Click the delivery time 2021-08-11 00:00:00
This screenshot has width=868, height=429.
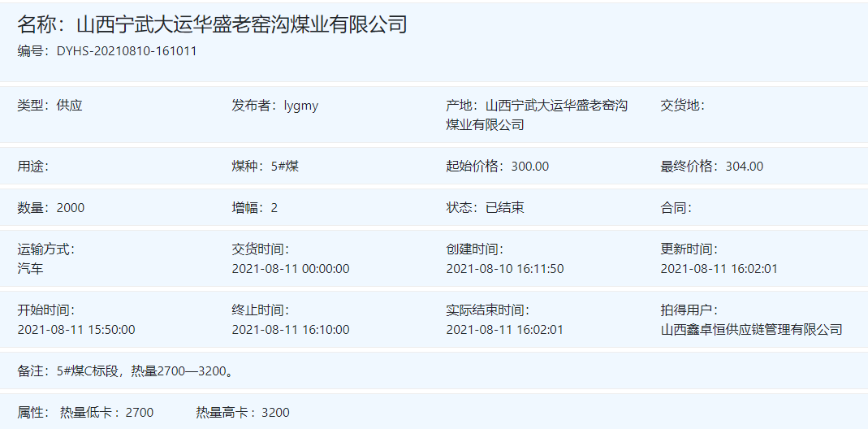(291, 268)
